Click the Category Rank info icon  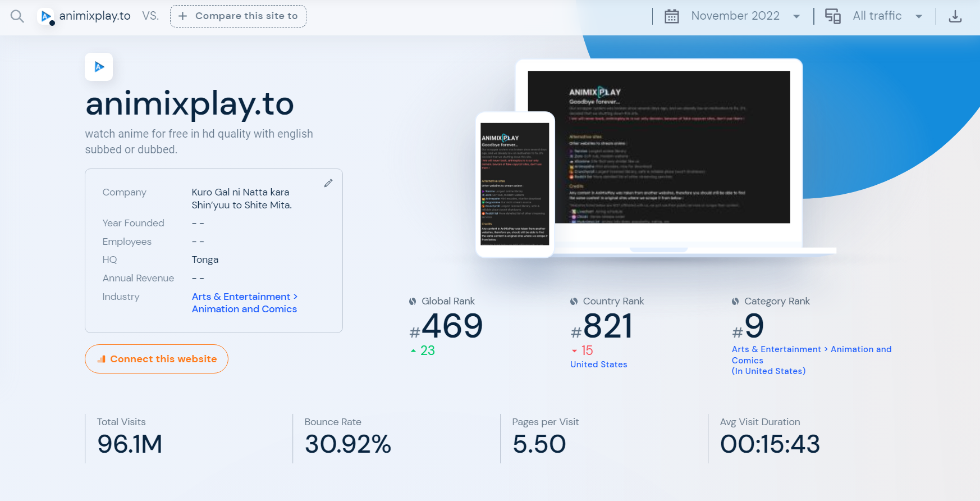pyautogui.click(x=735, y=302)
